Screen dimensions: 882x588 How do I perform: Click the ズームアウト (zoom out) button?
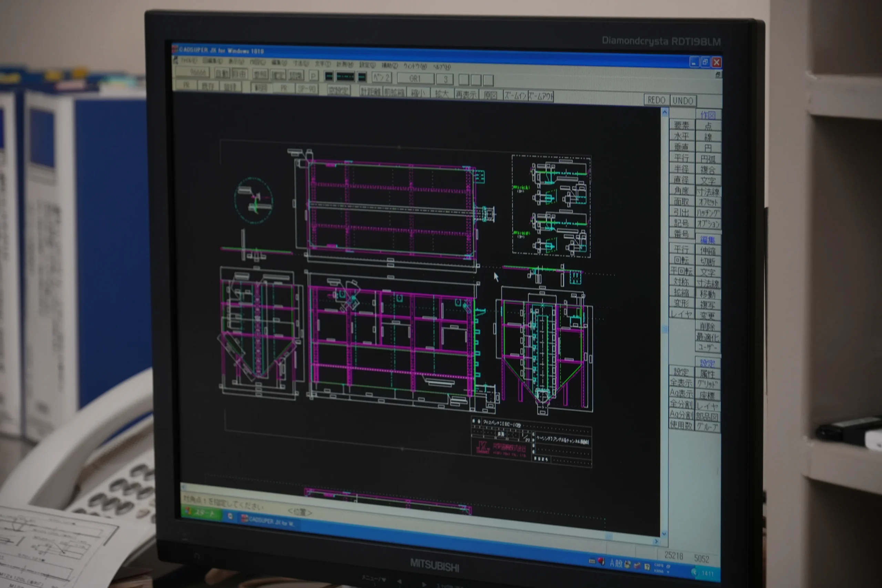(x=541, y=96)
